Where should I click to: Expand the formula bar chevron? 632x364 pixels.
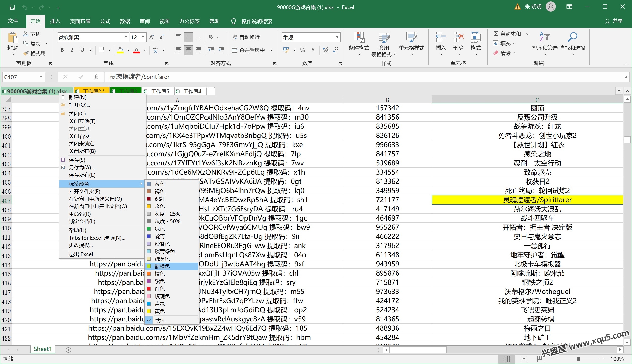coord(626,77)
